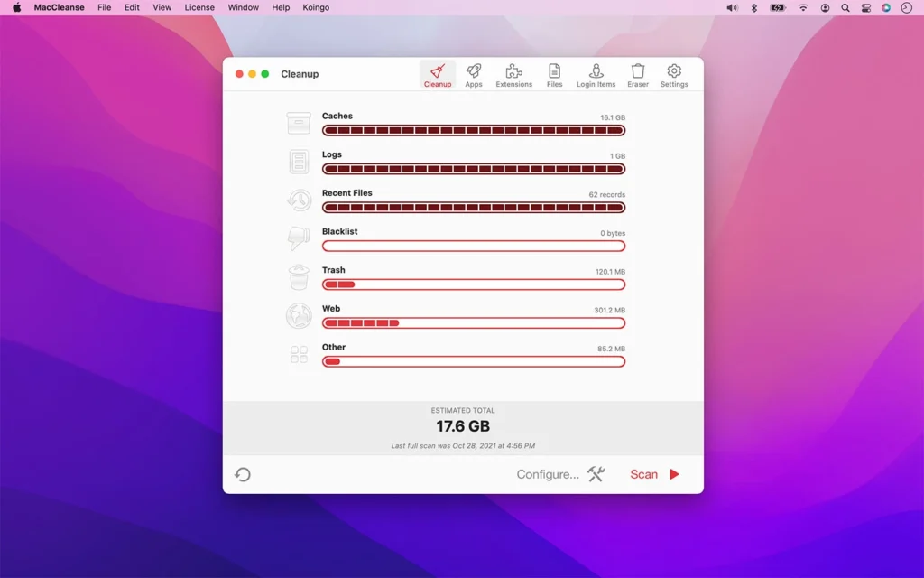Select the Eraser toolbar icon
The height and width of the screenshot is (578, 924).
(x=637, y=75)
